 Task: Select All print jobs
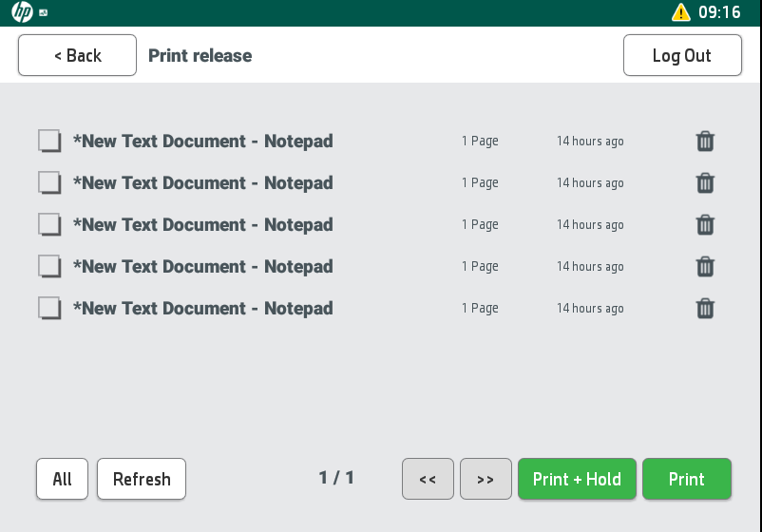[x=62, y=479]
